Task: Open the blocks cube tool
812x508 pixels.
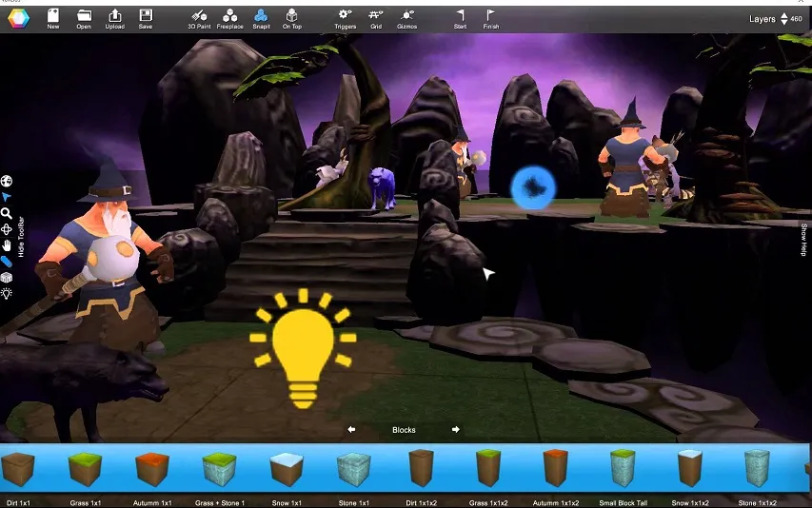Action: click(x=7, y=278)
